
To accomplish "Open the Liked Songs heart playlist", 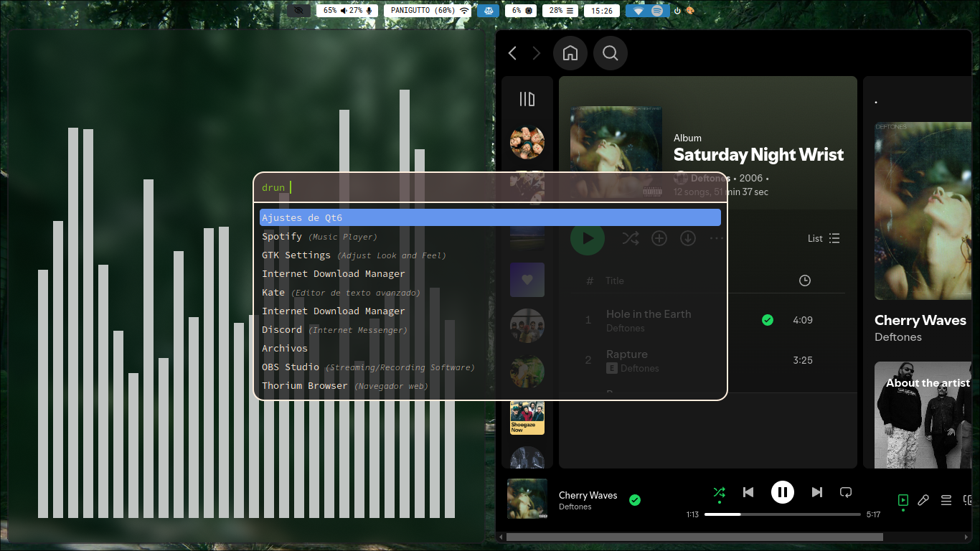I will point(527,280).
